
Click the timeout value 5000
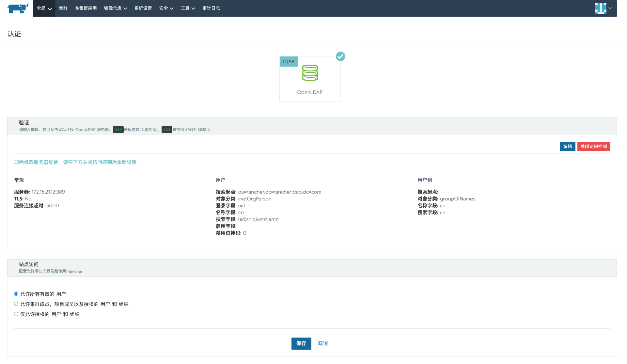(53, 206)
